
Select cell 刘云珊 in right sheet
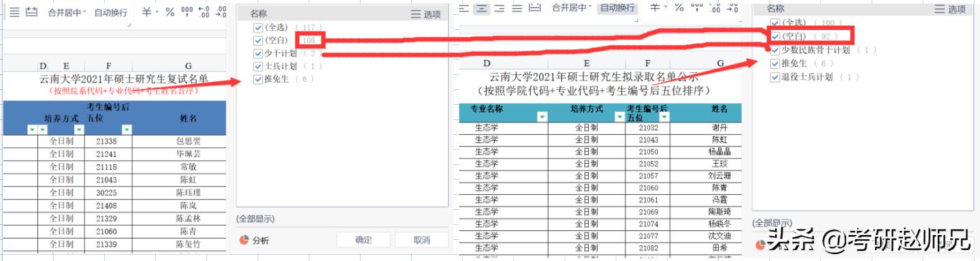click(719, 175)
